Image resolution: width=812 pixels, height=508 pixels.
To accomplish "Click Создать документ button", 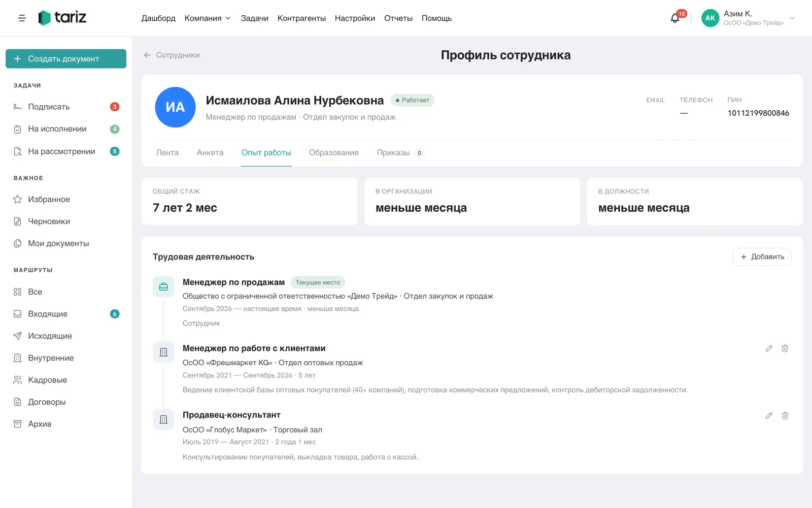I will [66, 59].
